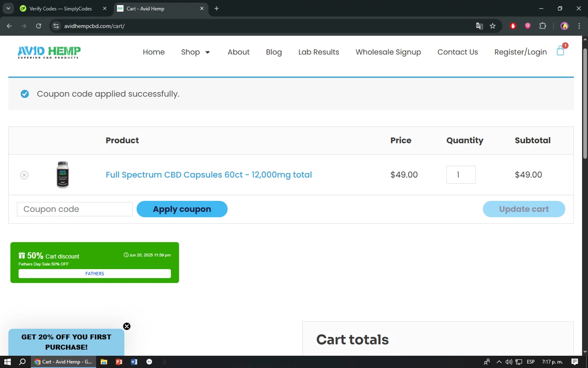This screenshot has width=588, height=368.
Task: Click the Apply coupon button
Action: tap(182, 209)
